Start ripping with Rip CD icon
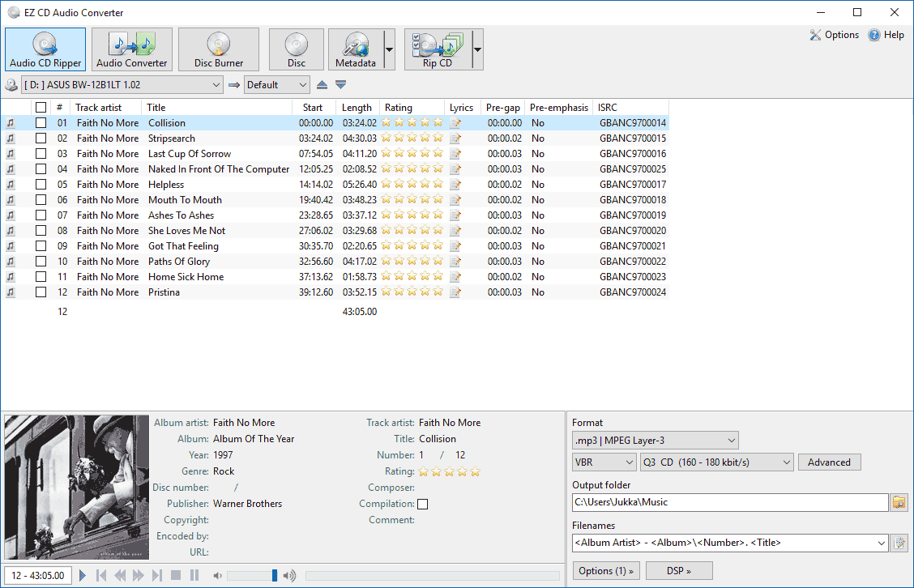This screenshot has width=914, height=588. coord(437,49)
